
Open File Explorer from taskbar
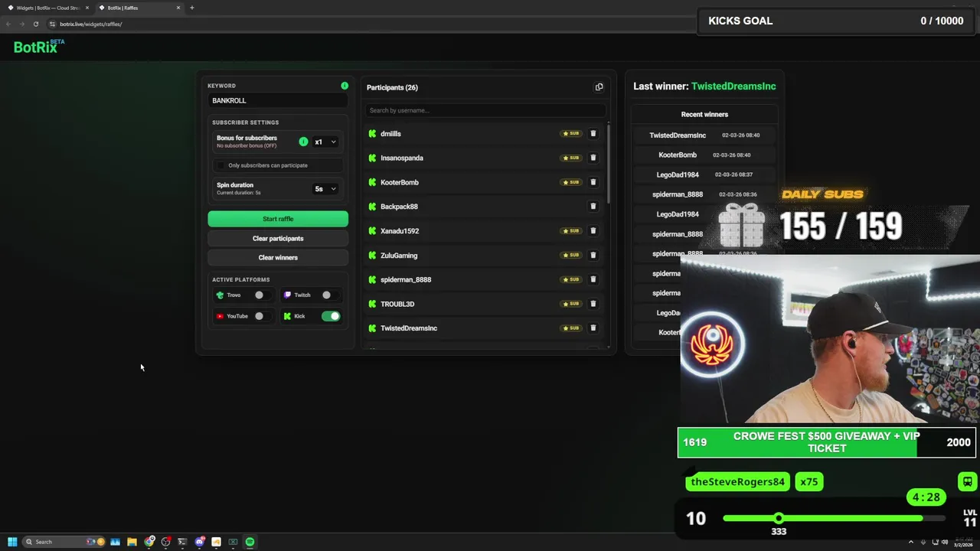132,542
